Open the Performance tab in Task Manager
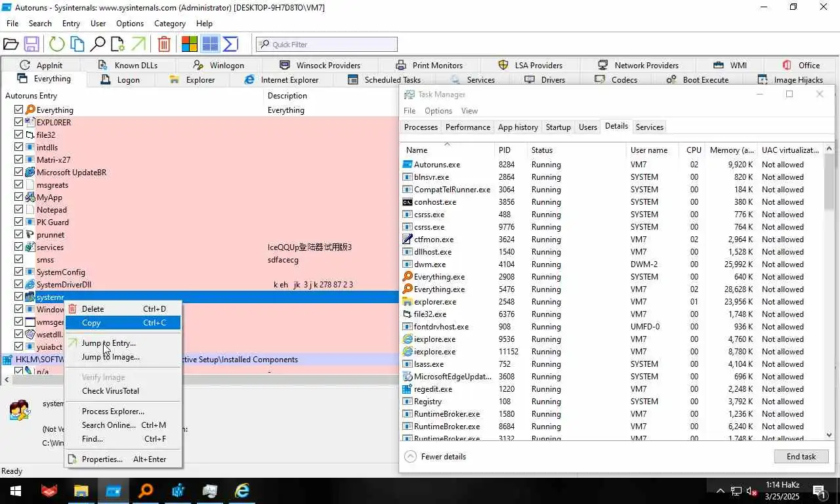The height and width of the screenshot is (504, 840). pyautogui.click(x=468, y=127)
